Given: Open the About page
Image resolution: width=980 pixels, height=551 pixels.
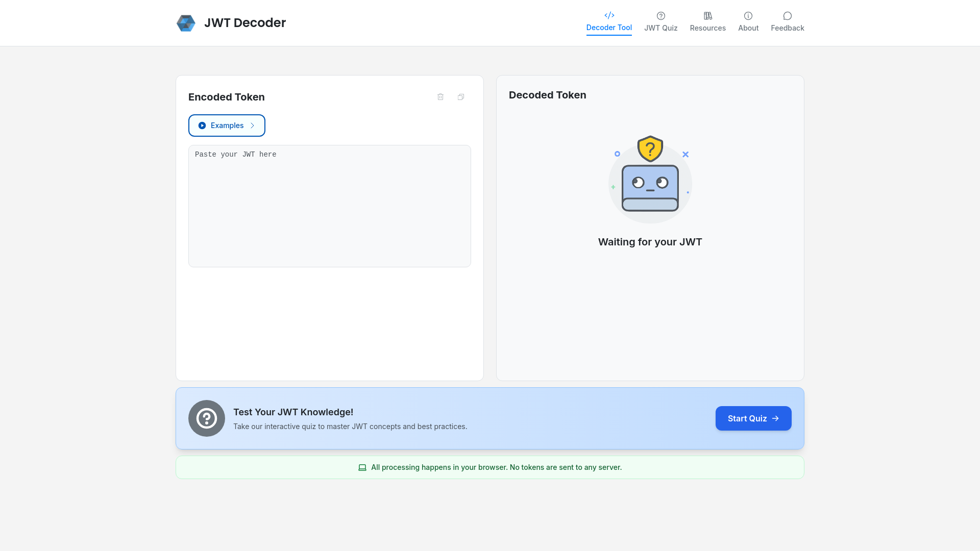Looking at the screenshot, I should point(748,23).
